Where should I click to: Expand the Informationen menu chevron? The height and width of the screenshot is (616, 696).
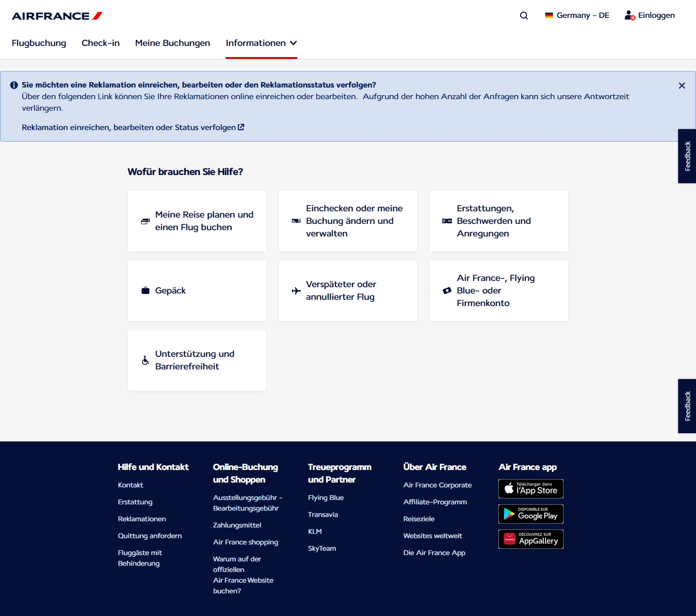[x=293, y=43]
